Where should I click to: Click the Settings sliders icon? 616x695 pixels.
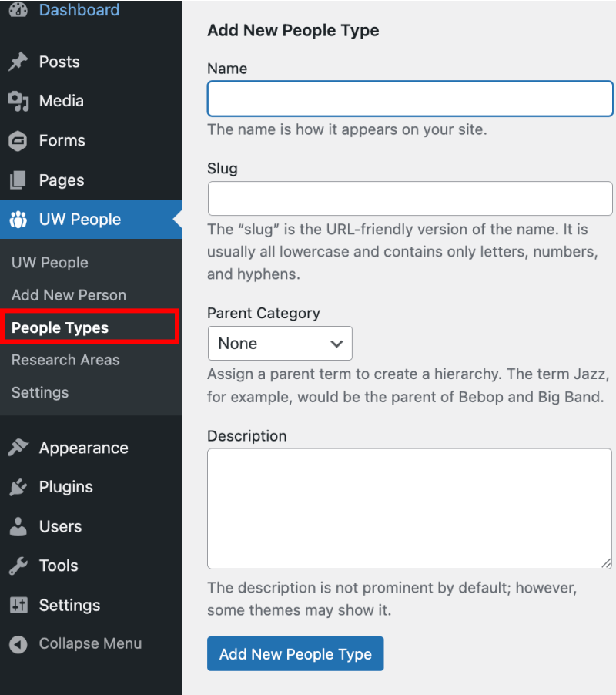[x=18, y=605]
